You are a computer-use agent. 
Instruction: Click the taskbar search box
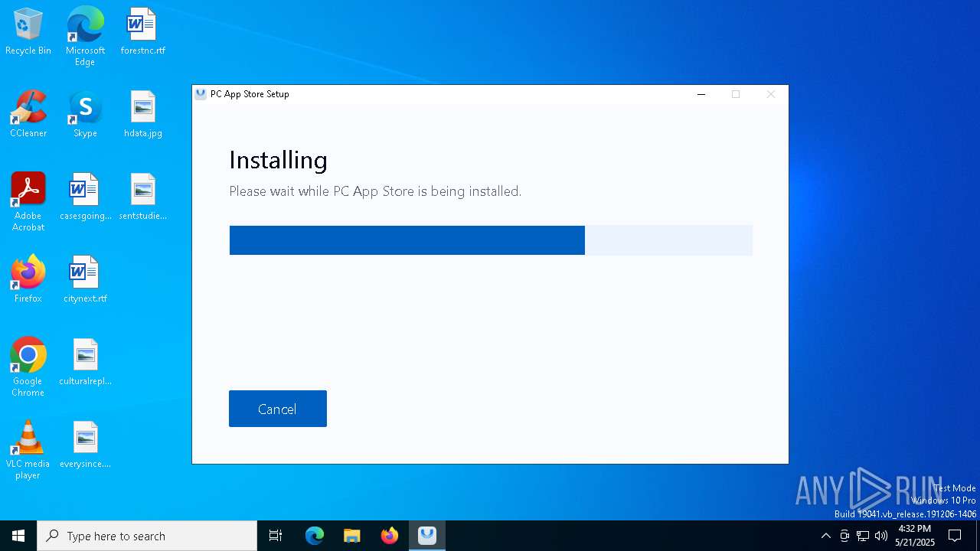tap(147, 536)
